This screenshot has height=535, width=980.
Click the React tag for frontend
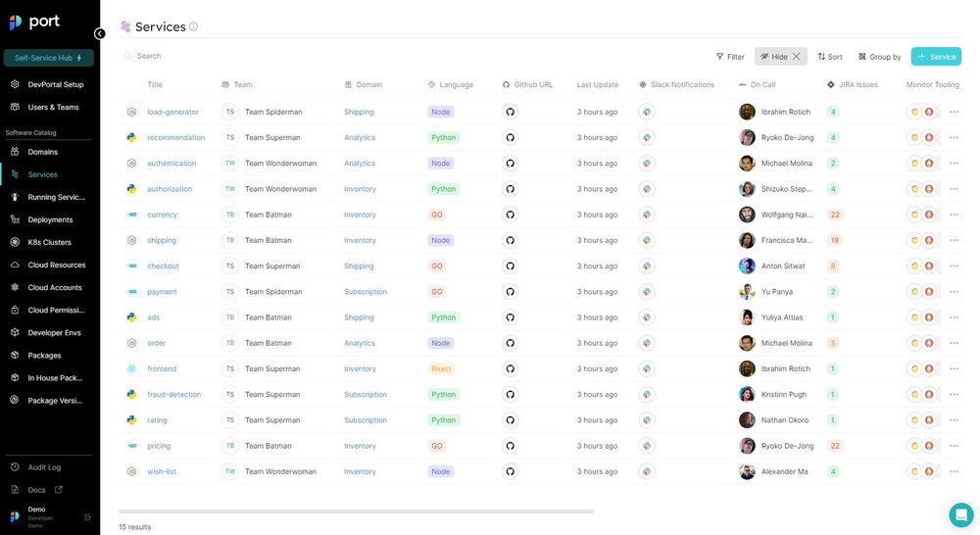(x=441, y=368)
